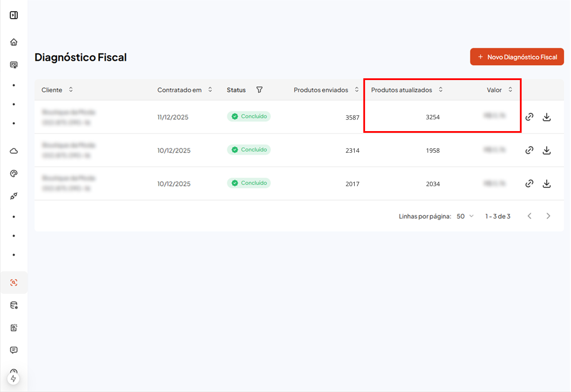Copy link for the row with 2034 updated products
This screenshot has width=571, height=392.
[x=529, y=183]
